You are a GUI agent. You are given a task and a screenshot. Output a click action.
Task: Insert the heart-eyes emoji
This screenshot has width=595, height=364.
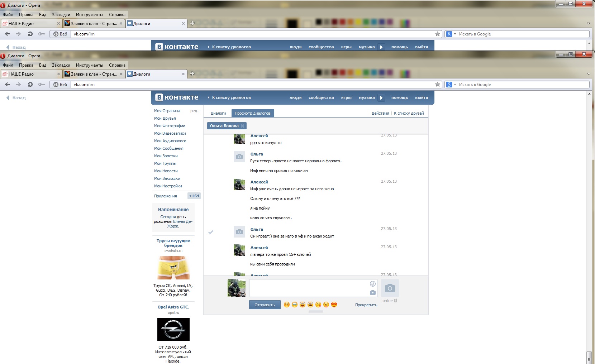pos(334,305)
